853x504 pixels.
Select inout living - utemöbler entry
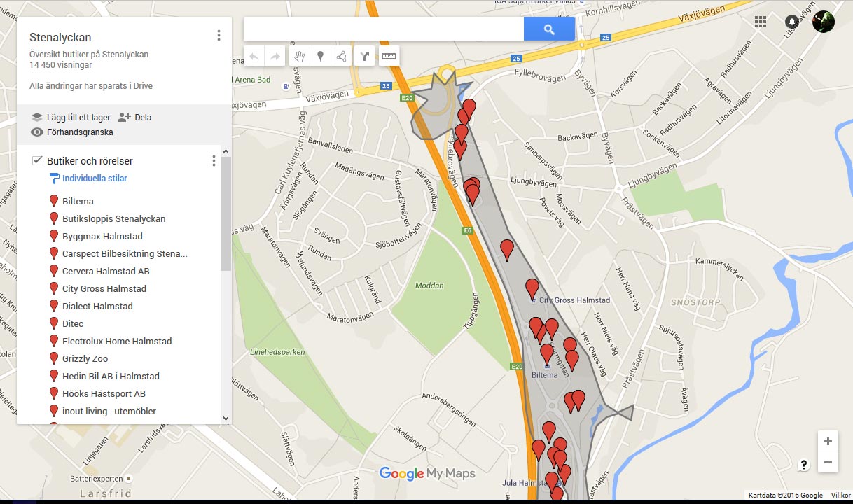tap(109, 411)
